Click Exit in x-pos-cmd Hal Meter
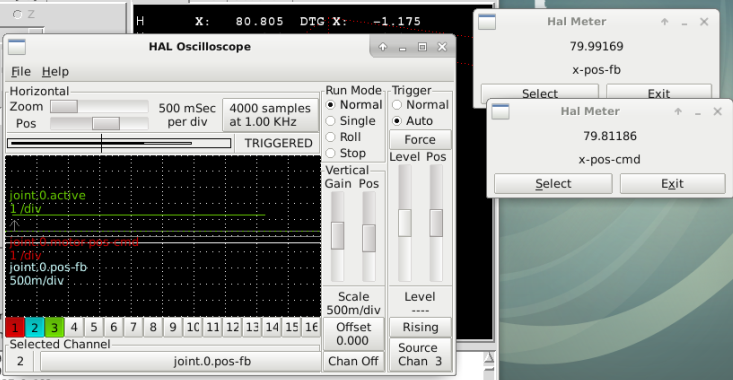Screen dimensions: 733x380 point(672,184)
